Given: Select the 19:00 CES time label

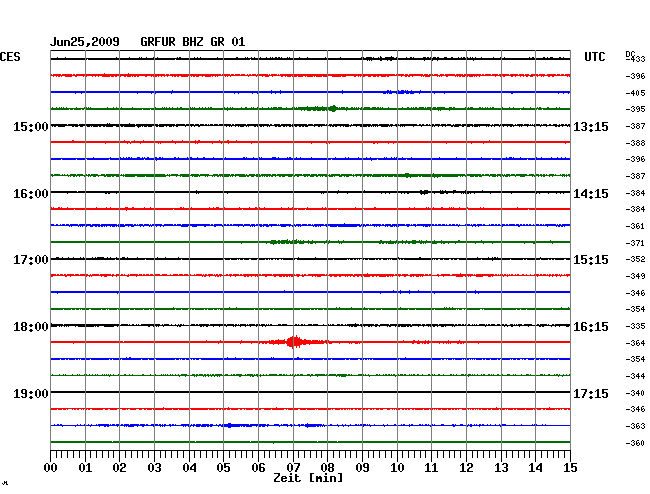Looking at the screenshot, I should [31, 393].
